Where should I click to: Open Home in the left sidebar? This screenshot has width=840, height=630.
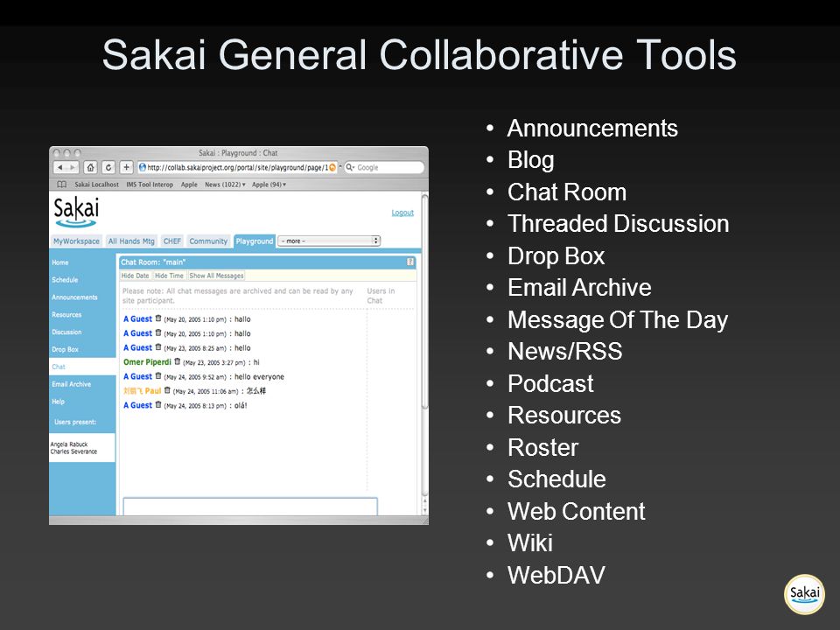coord(60,262)
